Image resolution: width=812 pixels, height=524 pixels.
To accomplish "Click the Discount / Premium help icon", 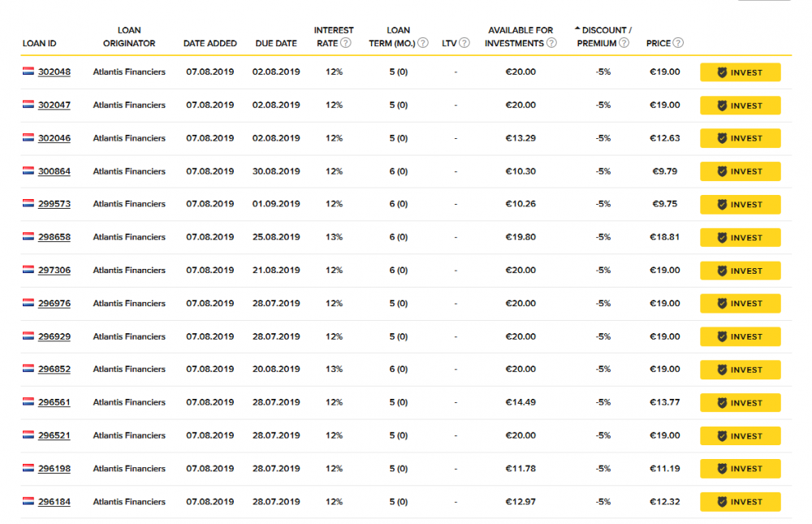I will (x=624, y=43).
